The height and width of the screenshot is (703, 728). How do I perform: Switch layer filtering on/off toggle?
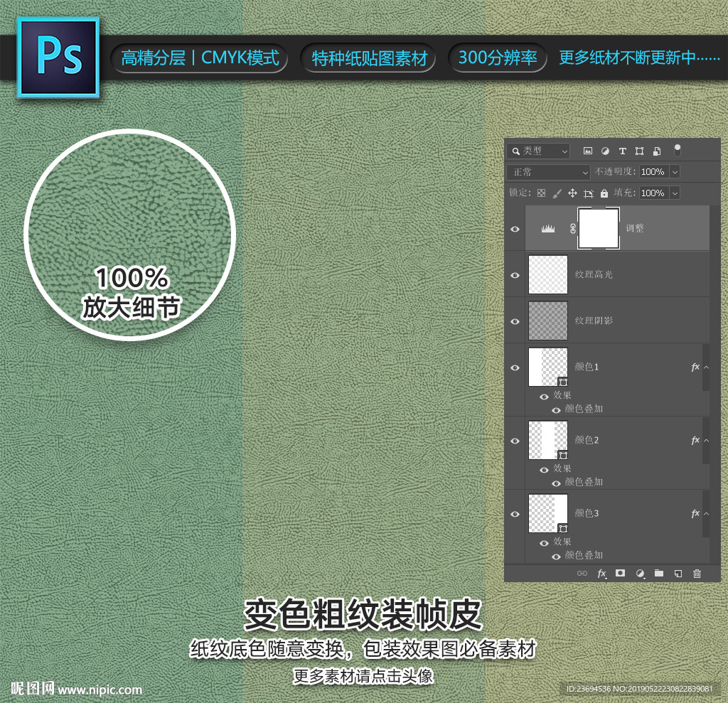(678, 150)
